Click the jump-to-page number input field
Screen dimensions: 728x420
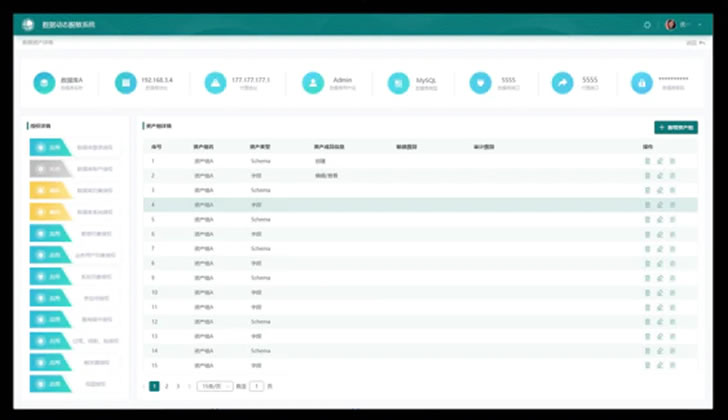257,385
